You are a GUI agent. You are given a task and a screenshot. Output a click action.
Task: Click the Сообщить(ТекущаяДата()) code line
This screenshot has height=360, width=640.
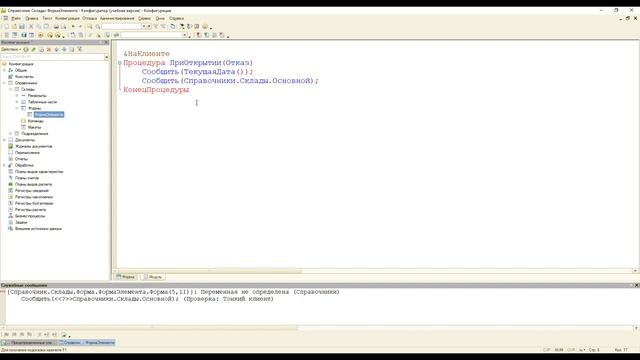pyautogui.click(x=198, y=72)
